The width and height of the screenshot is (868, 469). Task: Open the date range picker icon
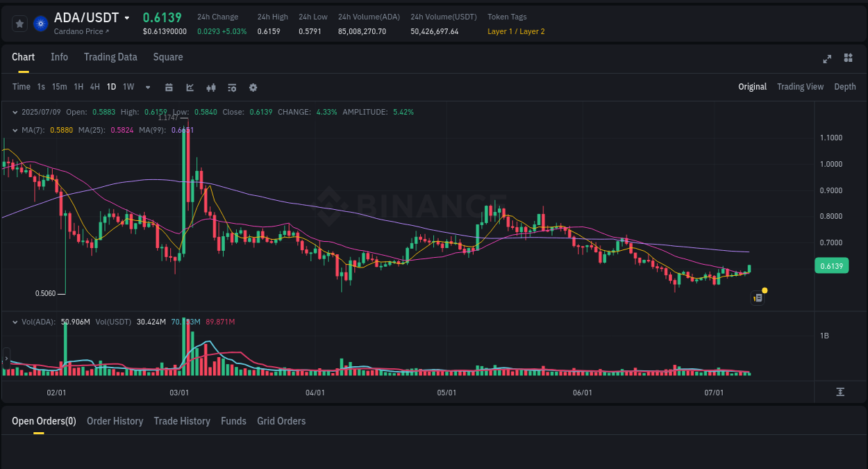coord(169,87)
